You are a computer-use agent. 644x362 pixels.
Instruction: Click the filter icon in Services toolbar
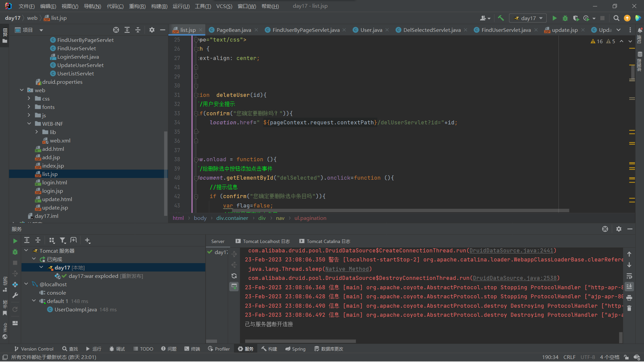click(x=62, y=240)
